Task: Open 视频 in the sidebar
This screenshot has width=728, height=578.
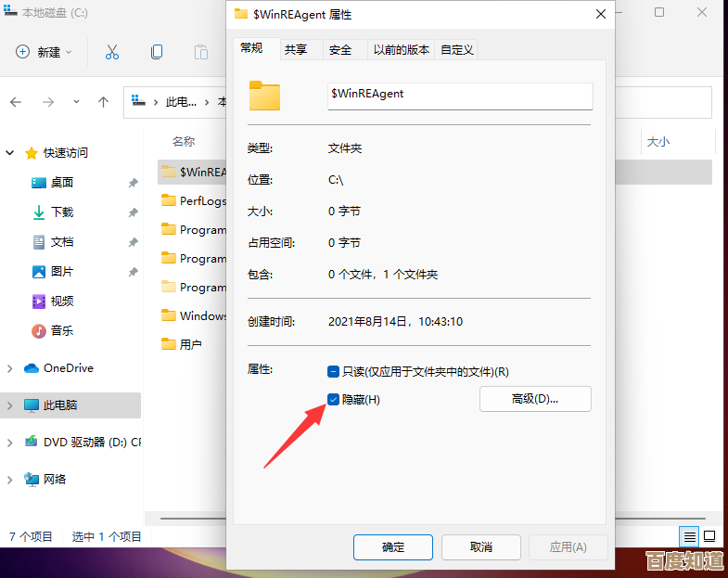Action: click(53, 302)
